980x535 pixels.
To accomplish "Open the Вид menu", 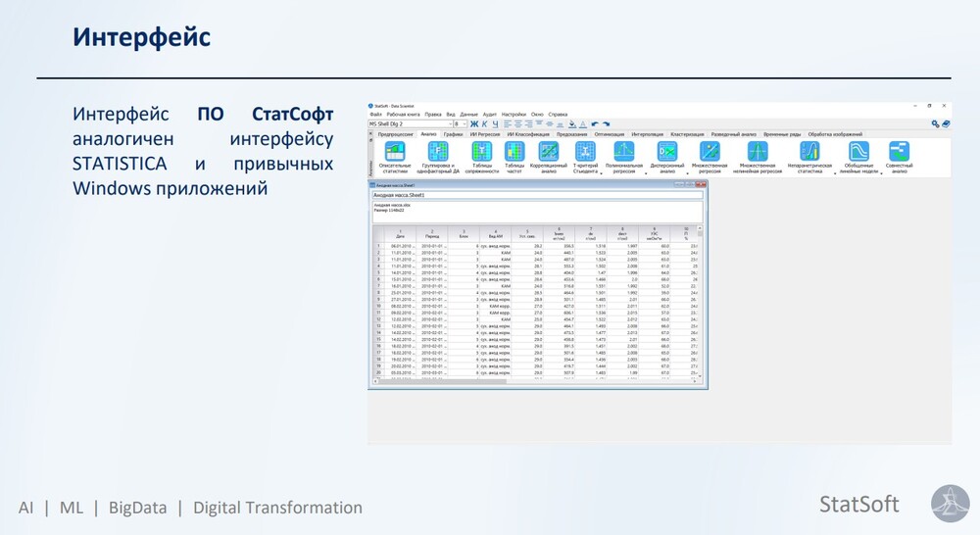I will pos(451,115).
